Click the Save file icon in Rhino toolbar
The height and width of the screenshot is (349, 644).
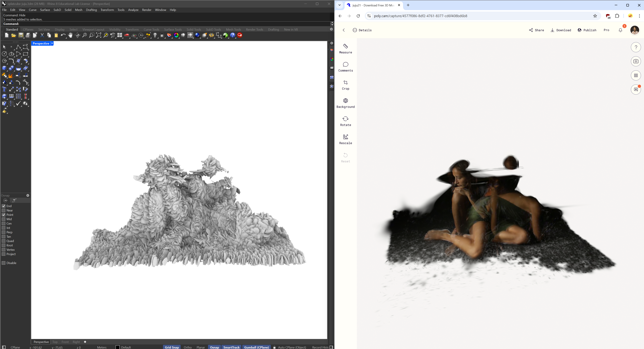pos(21,35)
